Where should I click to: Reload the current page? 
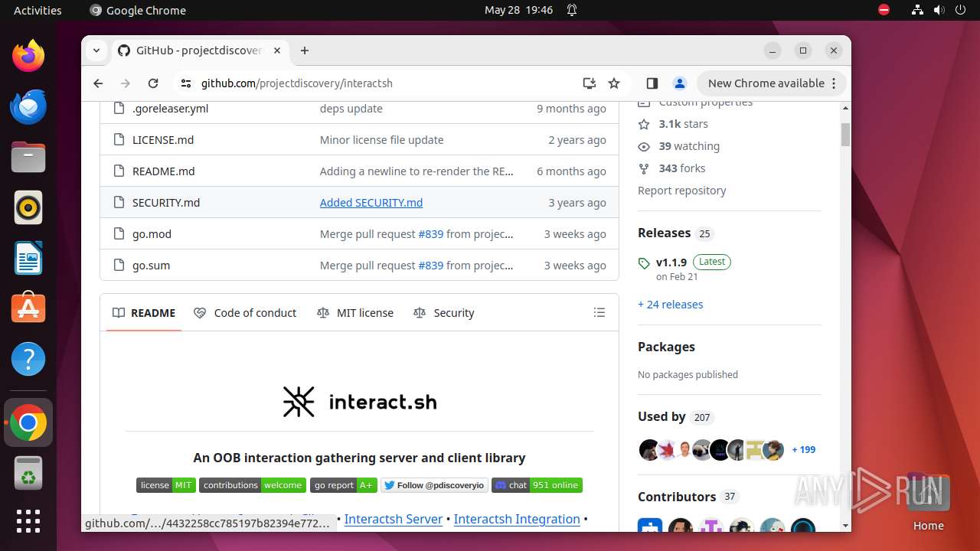click(153, 83)
